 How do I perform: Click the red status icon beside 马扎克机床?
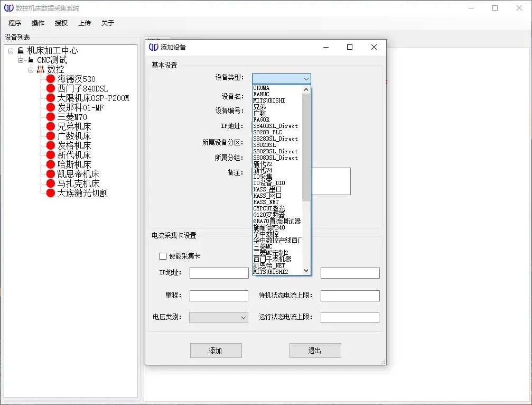click(x=51, y=183)
